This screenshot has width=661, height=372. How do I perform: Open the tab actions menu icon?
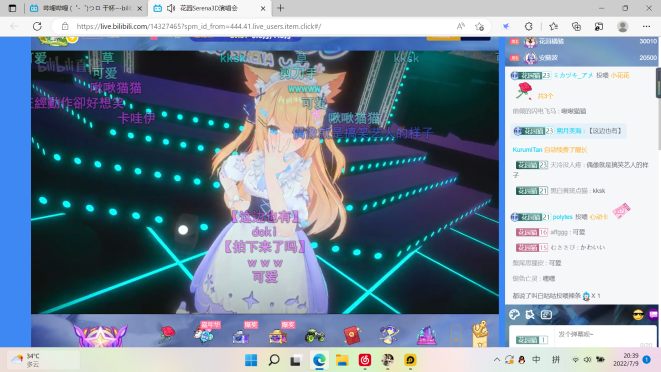pos(12,8)
